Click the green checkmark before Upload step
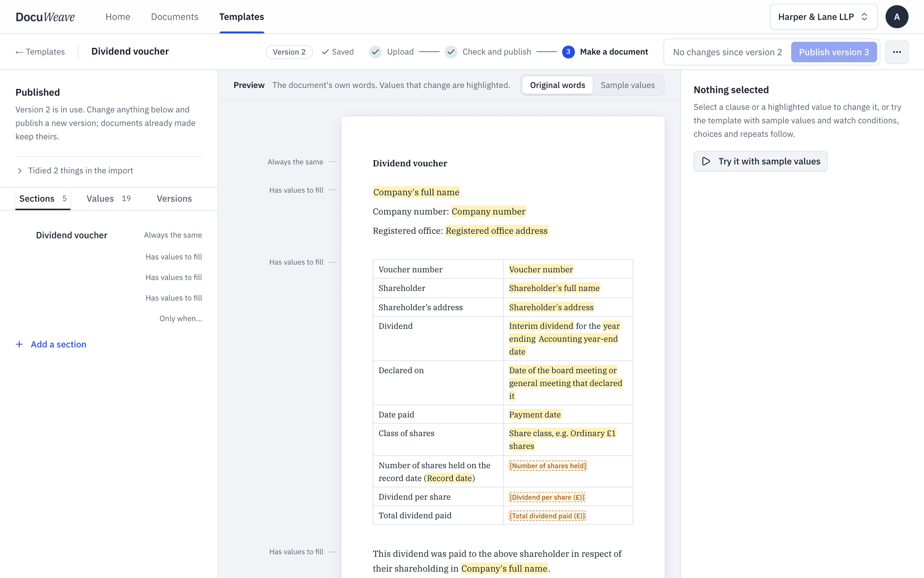This screenshot has height=578, width=924. point(375,52)
